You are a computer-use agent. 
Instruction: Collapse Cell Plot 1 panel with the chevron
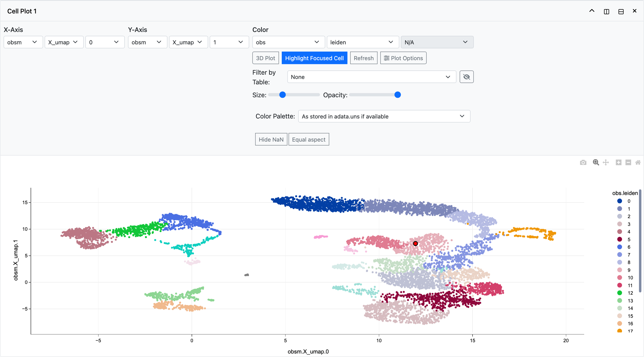(592, 11)
